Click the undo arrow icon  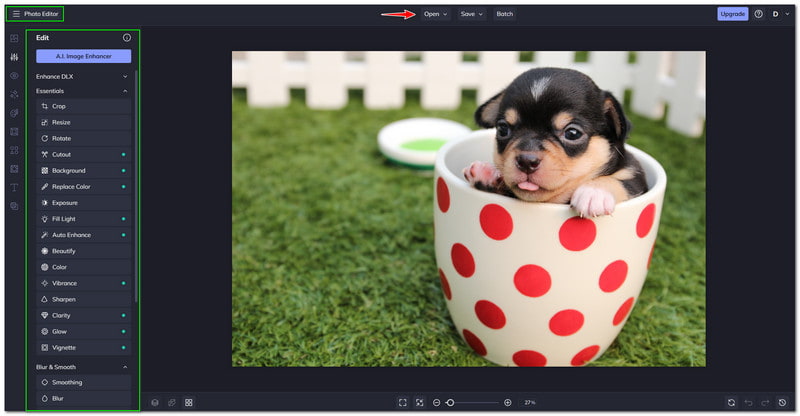pyautogui.click(x=748, y=403)
